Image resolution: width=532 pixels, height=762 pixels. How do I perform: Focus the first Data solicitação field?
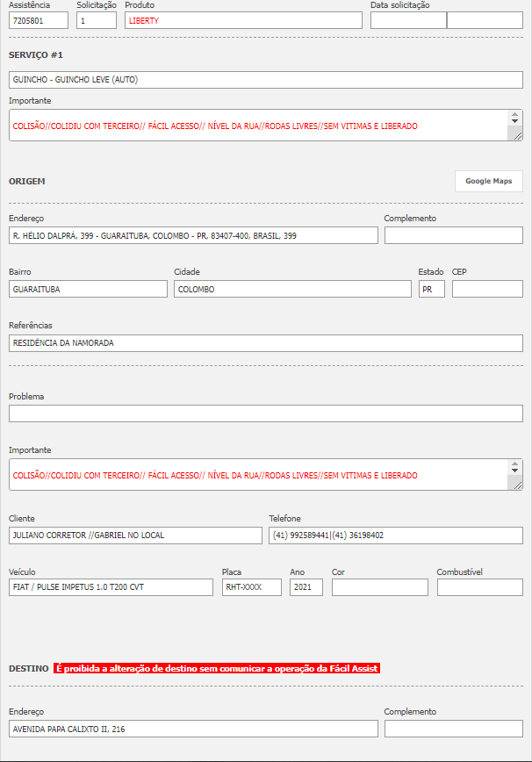407,20
